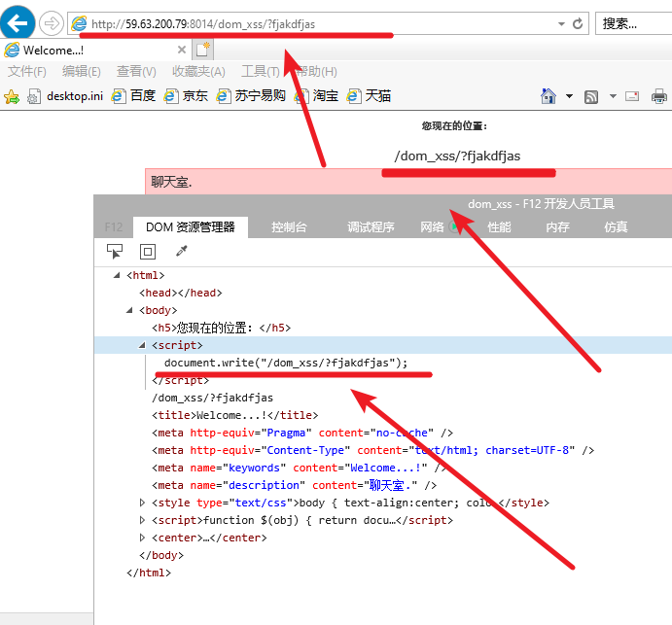
Task: Close the Welcome...! tab
Action: [x=182, y=50]
